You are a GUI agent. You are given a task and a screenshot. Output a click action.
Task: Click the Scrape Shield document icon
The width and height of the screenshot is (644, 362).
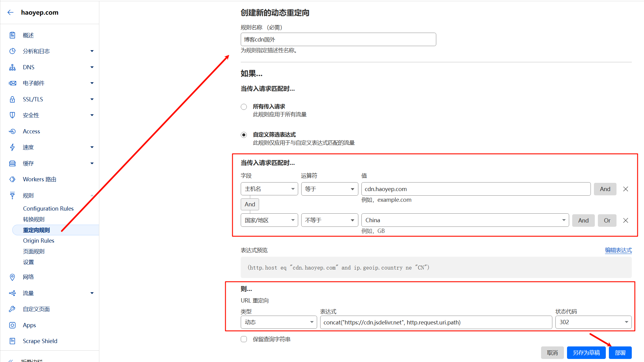(12, 341)
